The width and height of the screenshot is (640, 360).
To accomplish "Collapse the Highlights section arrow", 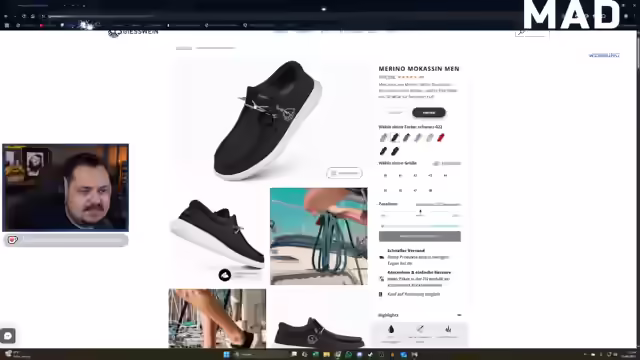I will (x=459, y=315).
